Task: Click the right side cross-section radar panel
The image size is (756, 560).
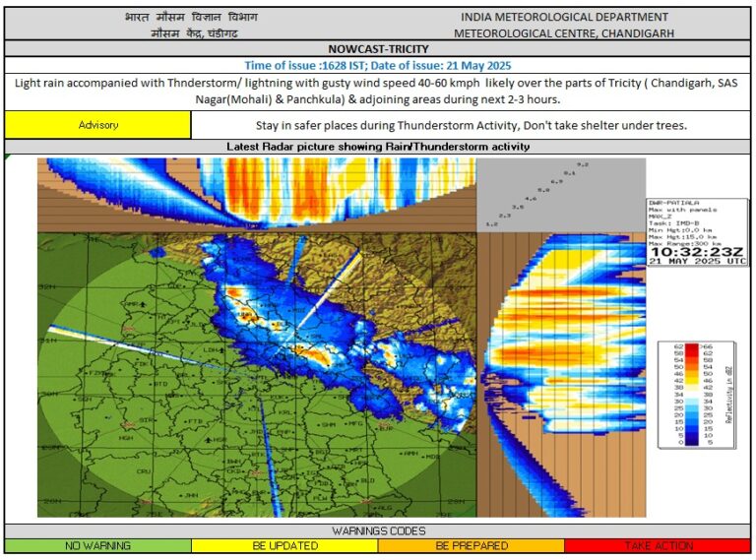Action: click(x=562, y=375)
